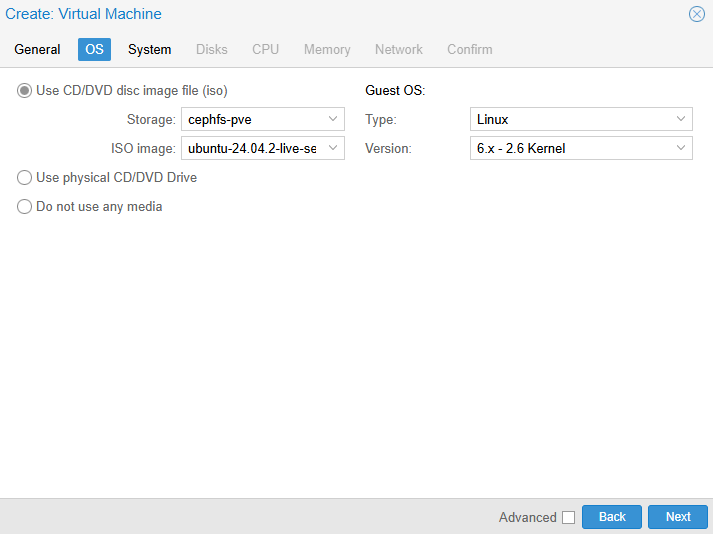Select the OS tab
Viewport: 713px width, 534px height.
click(94, 49)
